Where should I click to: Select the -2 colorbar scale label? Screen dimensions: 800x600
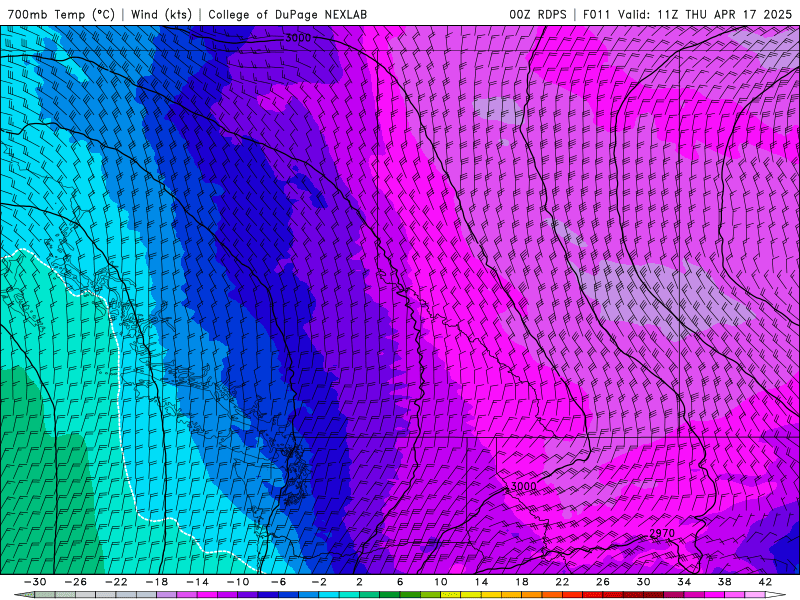[x=319, y=582]
